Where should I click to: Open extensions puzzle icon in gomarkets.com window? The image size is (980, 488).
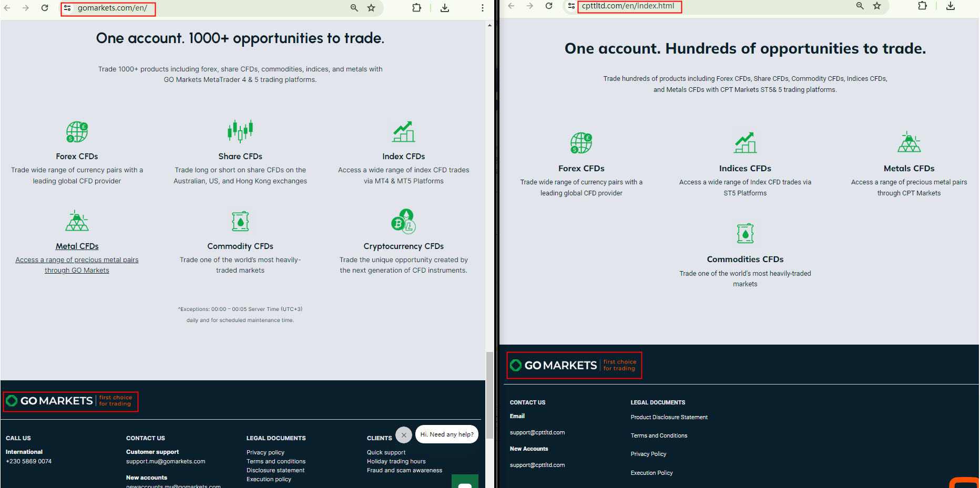416,8
